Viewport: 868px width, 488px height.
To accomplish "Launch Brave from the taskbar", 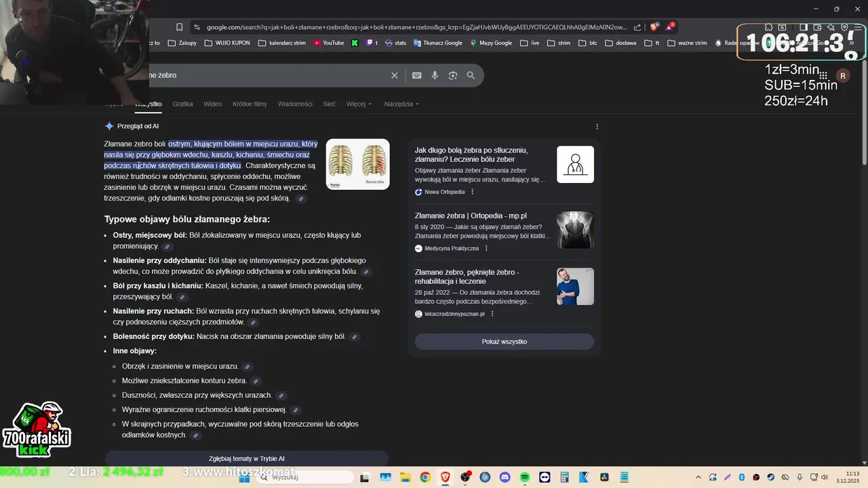I will pos(445,477).
